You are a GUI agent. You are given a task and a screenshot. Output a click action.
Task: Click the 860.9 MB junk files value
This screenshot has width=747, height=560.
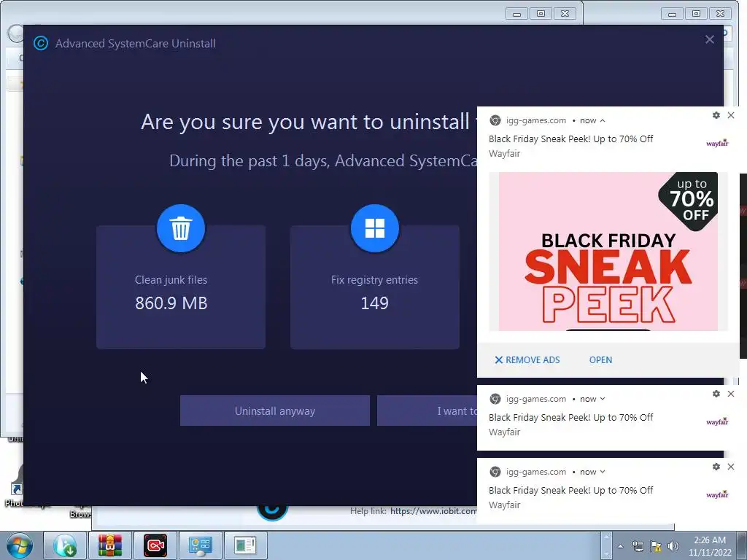click(171, 303)
